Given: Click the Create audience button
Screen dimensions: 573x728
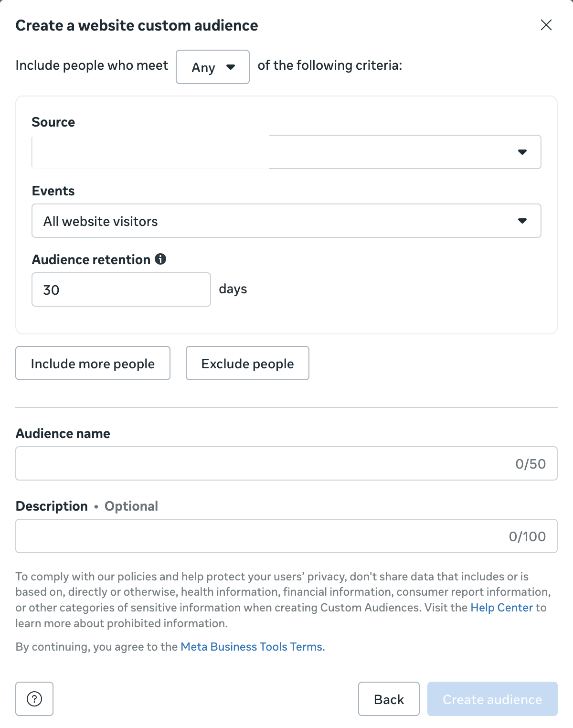Looking at the screenshot, I should pos(492,699).
